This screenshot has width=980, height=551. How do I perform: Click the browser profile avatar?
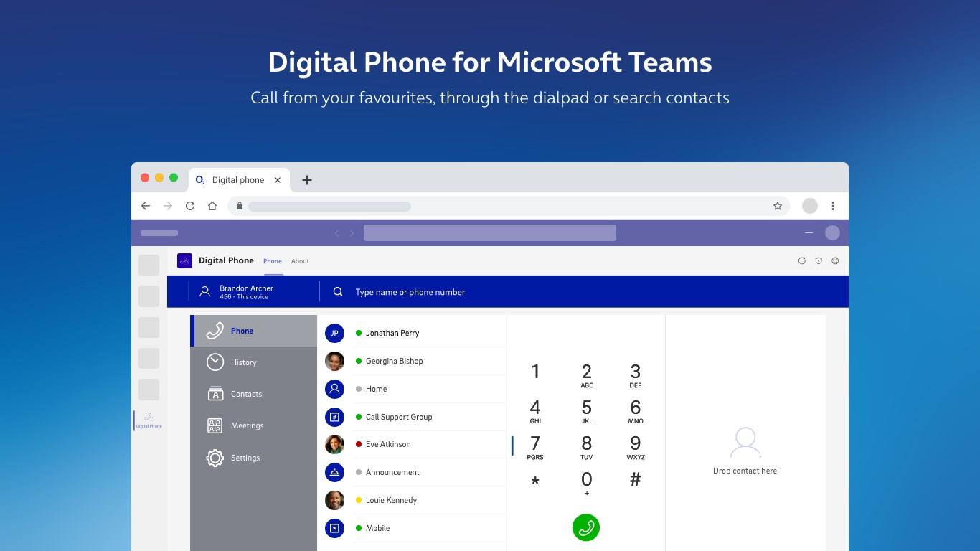point(810,206)
